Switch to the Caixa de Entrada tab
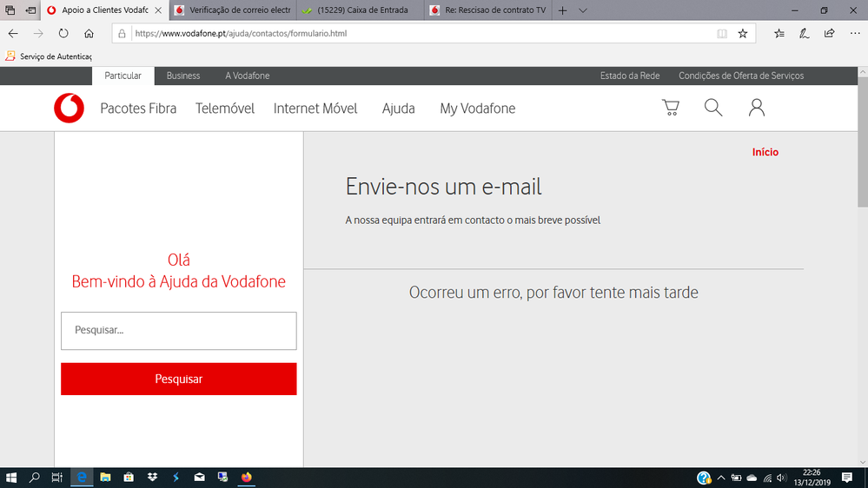The image size is (868, 488). coord(361,10)
